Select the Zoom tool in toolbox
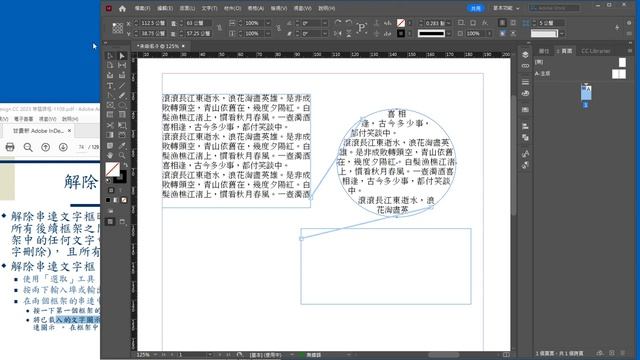 tap(122, 155)
